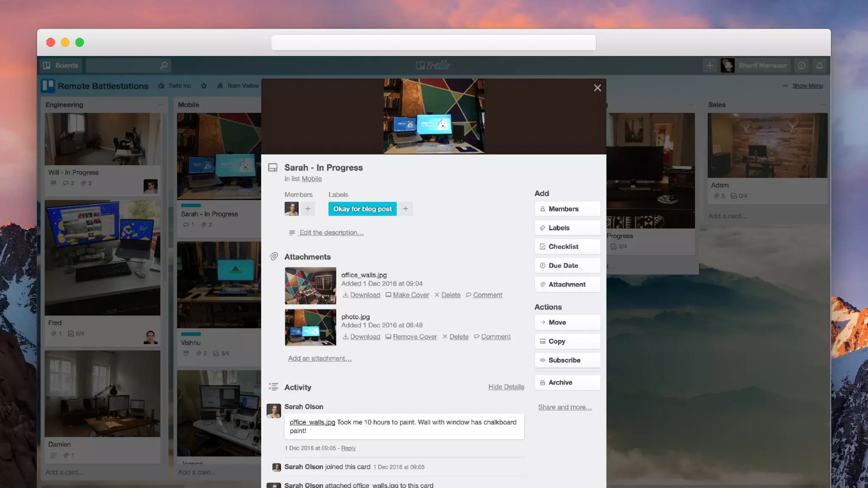Click the search magnifier icon
Screen dimensions: 868x488
click(164, 65)
